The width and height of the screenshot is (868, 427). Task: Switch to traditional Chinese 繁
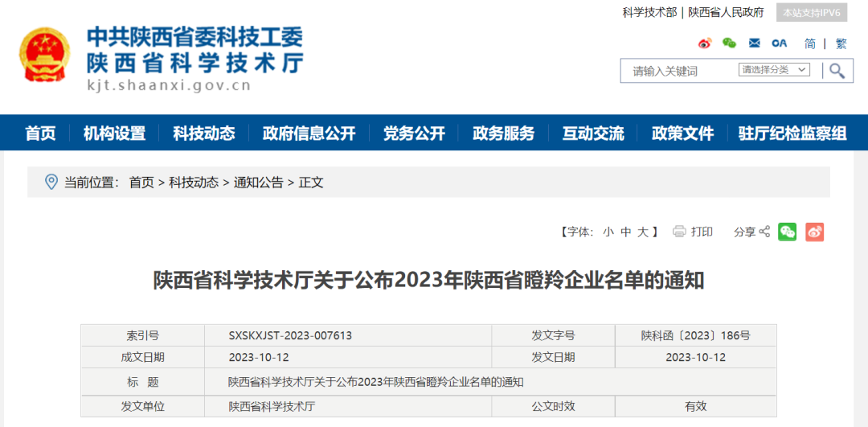pyautogui.click(x=841, y=43)
